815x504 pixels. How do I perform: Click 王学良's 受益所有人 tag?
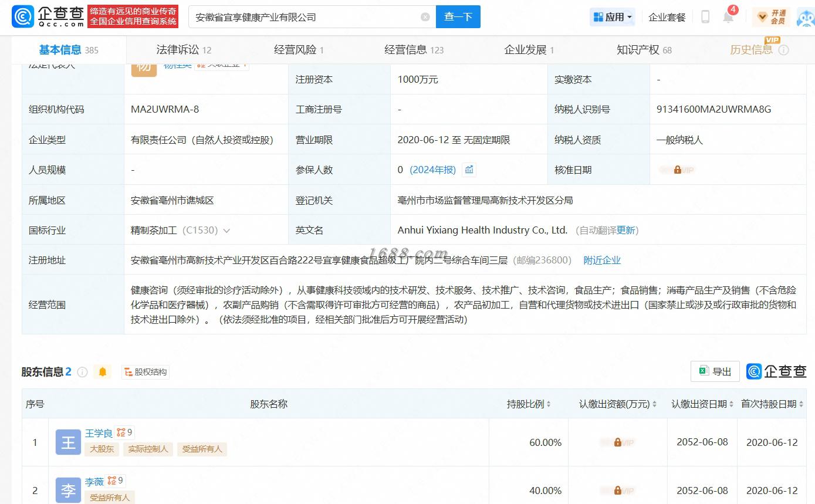click(x=202, y=449)
